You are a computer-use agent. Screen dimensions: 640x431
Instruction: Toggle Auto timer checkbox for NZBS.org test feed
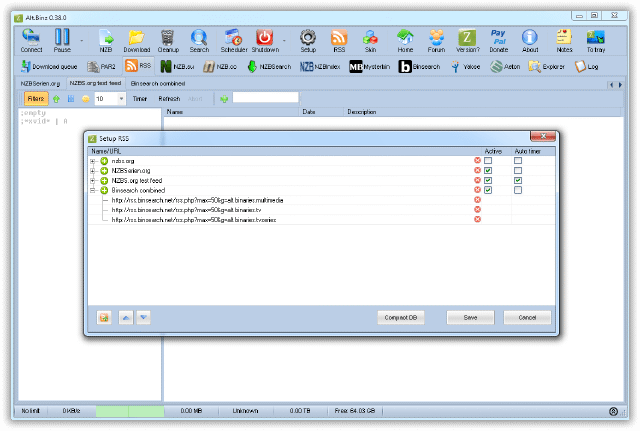(518, 180)
